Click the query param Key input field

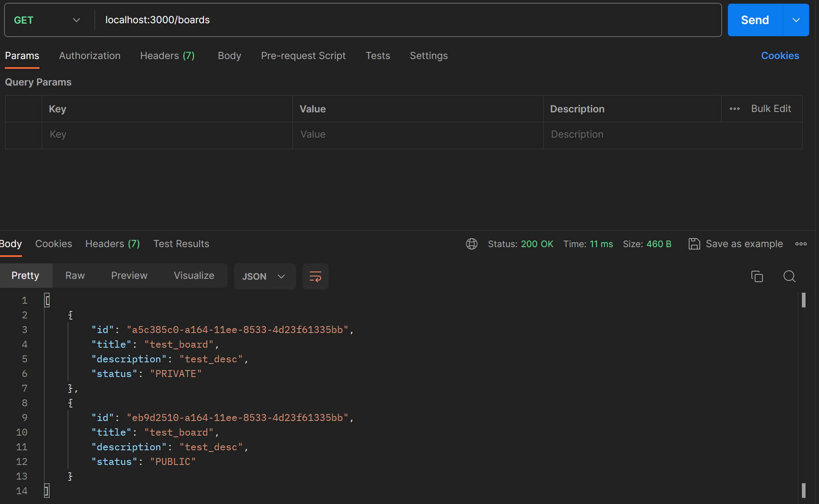[167, 134]
